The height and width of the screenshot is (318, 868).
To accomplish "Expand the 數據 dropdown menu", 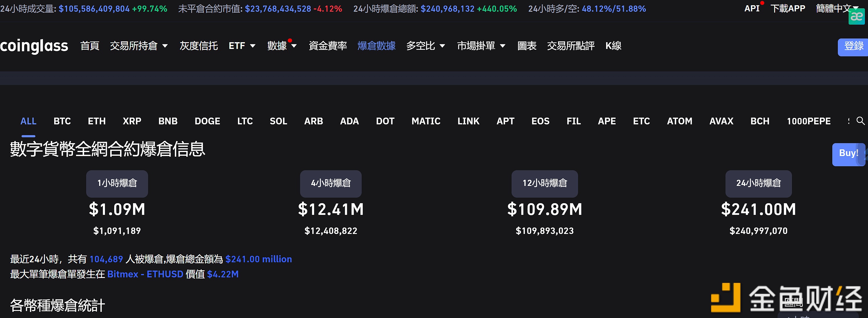I will tap(282, 46).
